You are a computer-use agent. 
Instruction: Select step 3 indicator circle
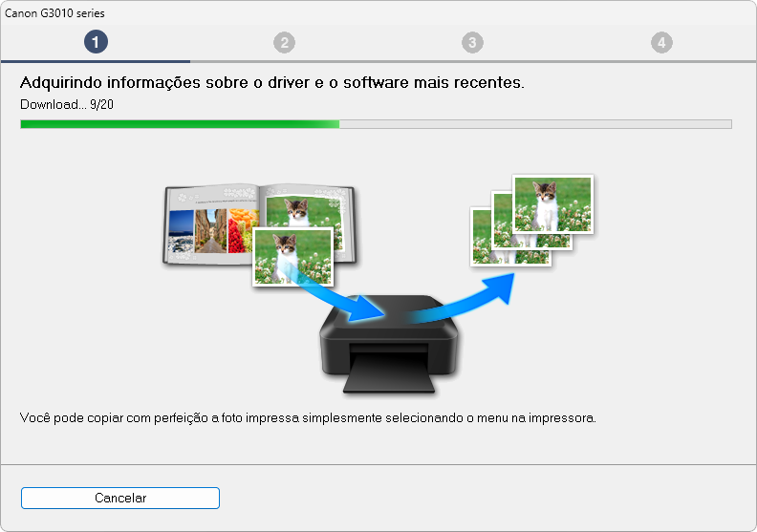click(472, 42)
